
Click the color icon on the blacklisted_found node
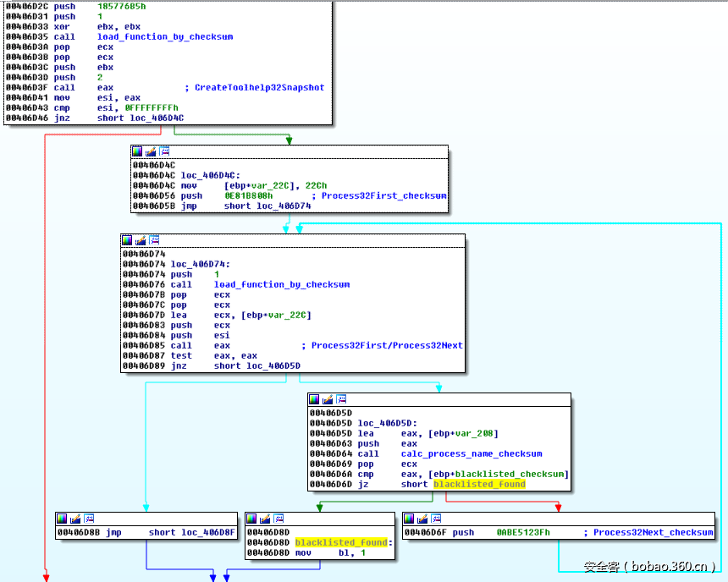pos(252,519)
